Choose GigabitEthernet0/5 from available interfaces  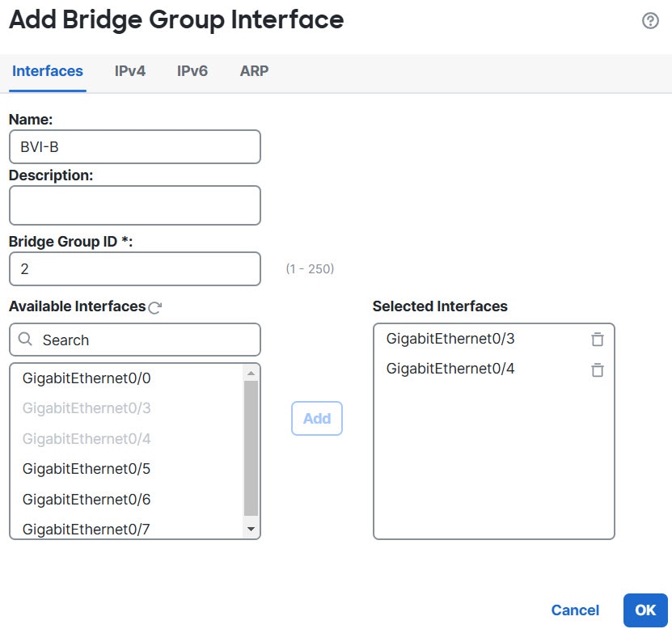coord(87,469)
